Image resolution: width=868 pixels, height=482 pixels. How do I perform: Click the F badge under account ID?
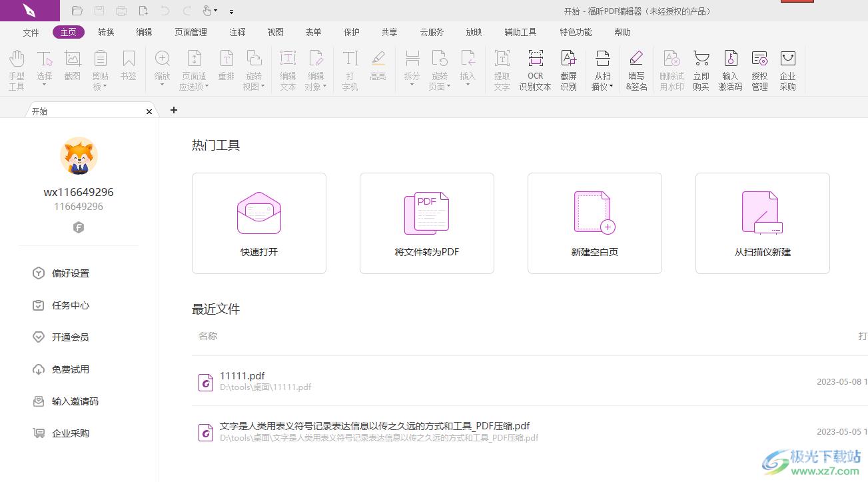(79, 227)
